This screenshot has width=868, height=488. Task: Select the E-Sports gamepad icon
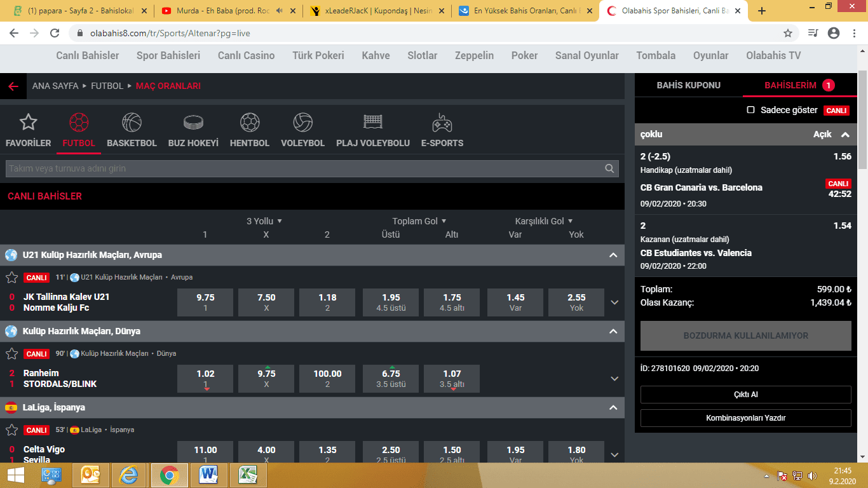coord(442,122)
